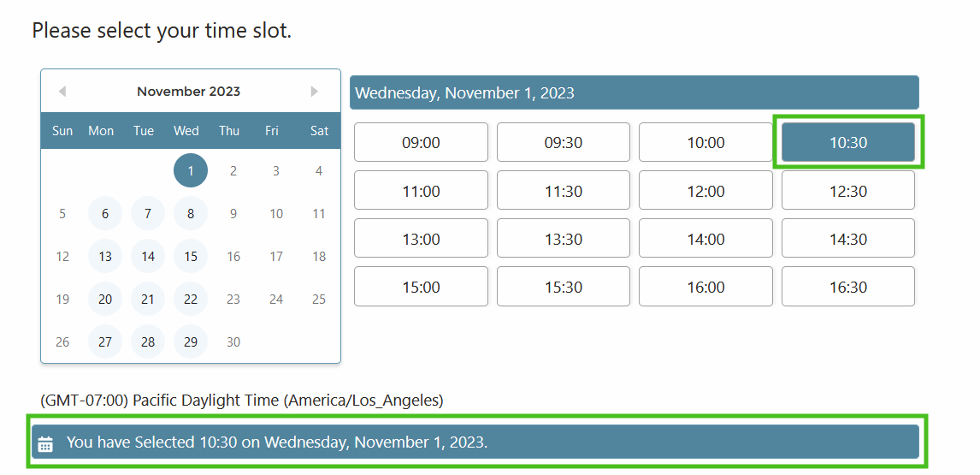980x475 pixels.
Task: Click the Wednesday, November 1, 2023 header
Action: 634,92
